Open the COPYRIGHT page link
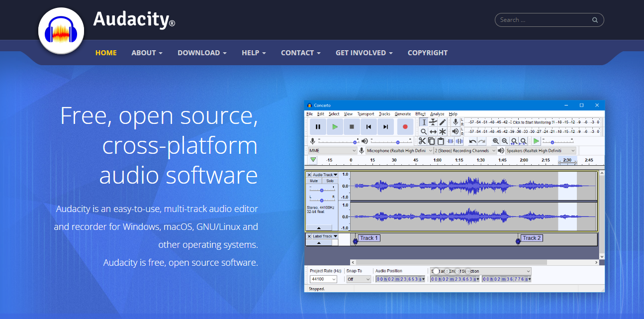 428,53
